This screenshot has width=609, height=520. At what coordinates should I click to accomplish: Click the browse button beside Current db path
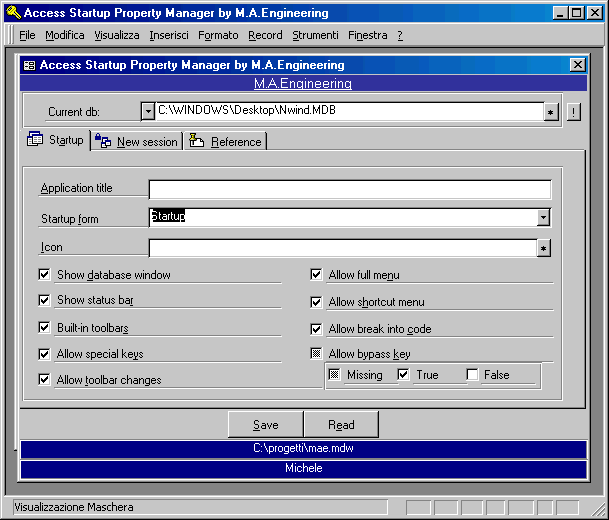click(x=551, y=112)
